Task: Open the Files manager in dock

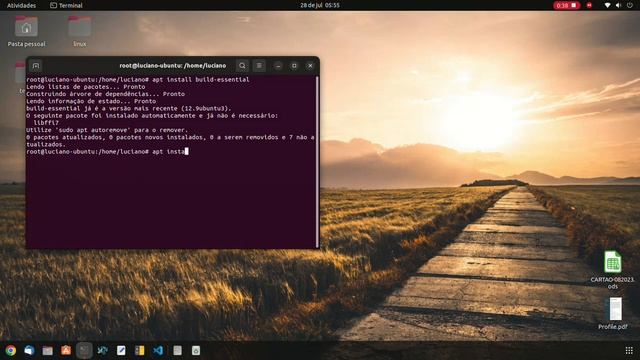Action: [47, 350]
